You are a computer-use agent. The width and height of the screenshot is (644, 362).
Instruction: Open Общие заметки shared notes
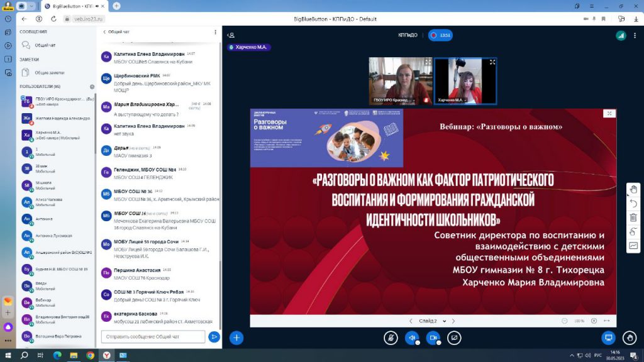(48, 72)
